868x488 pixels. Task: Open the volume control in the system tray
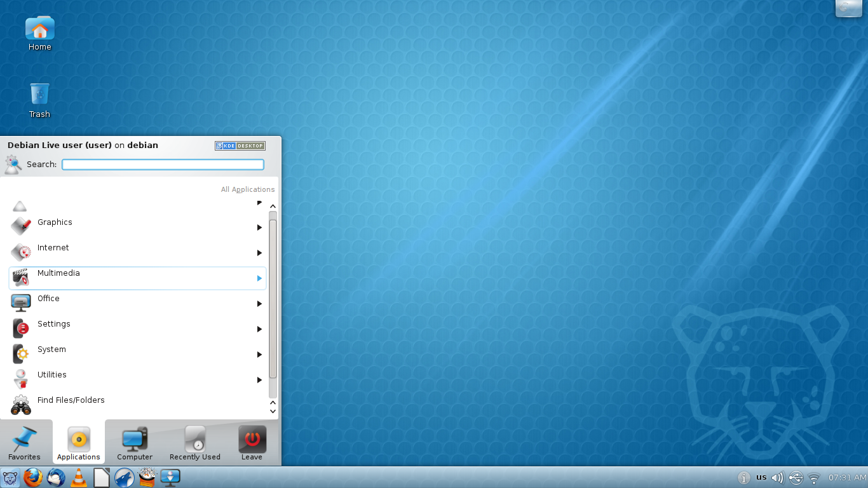click(x=778, y=477)
